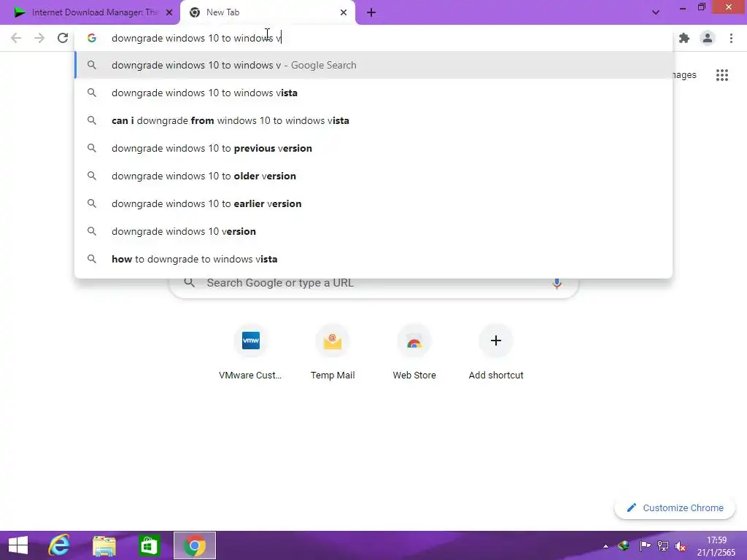Show hidden system tray icons arrow
The width and height of the screenshot is (747, 560).
pos(605,546)
